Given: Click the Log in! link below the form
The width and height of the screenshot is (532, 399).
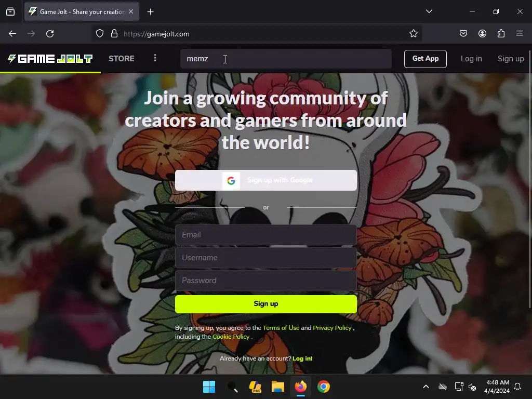Looking at the screenshot, I should (302, 358).
